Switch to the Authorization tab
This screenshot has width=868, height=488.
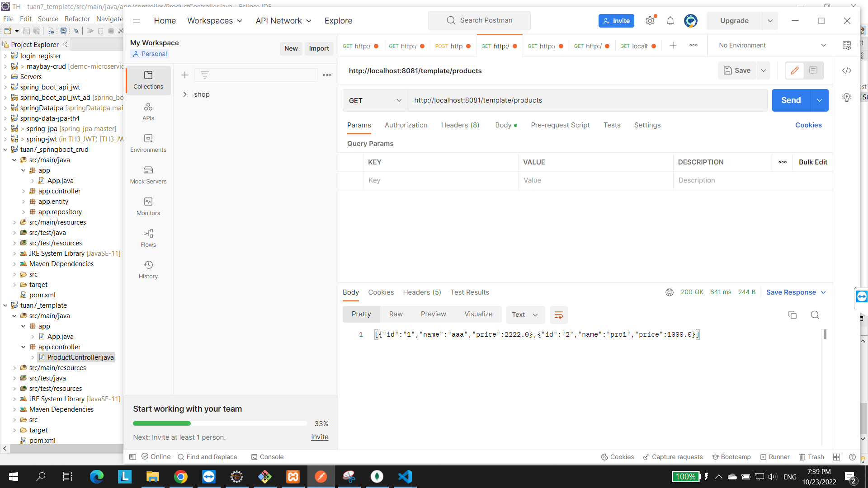click(x=406, y=125)
